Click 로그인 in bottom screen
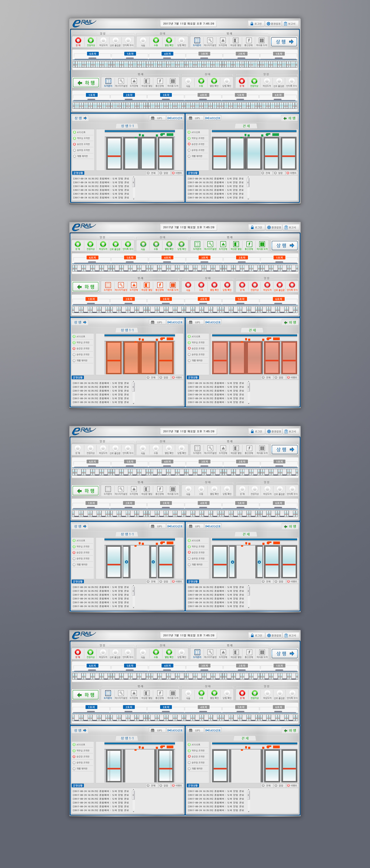The width and height of the screenshot is (370, 868). 256,635
